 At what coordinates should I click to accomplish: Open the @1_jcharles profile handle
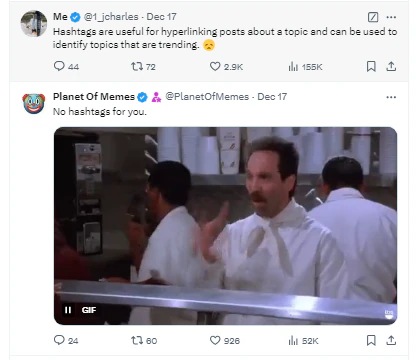pos(111,17)
